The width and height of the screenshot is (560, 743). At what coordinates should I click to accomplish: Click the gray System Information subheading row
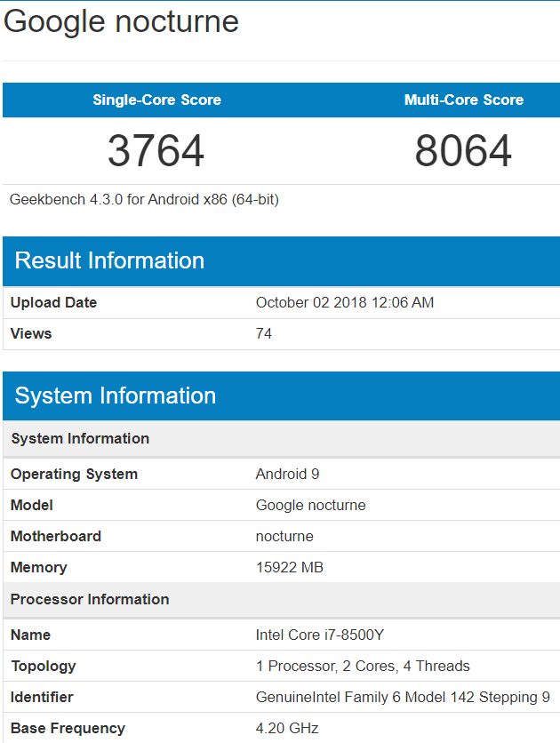click(x=282, y=439)
